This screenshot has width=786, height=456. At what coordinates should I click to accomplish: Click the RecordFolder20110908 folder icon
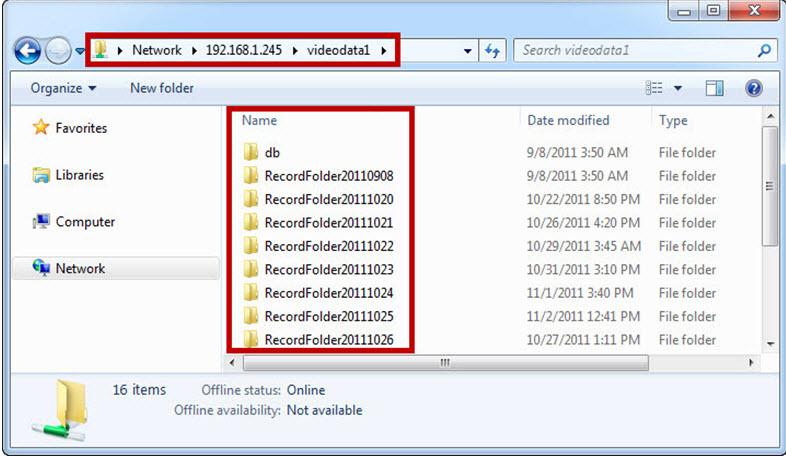click(x=251, y=175)
